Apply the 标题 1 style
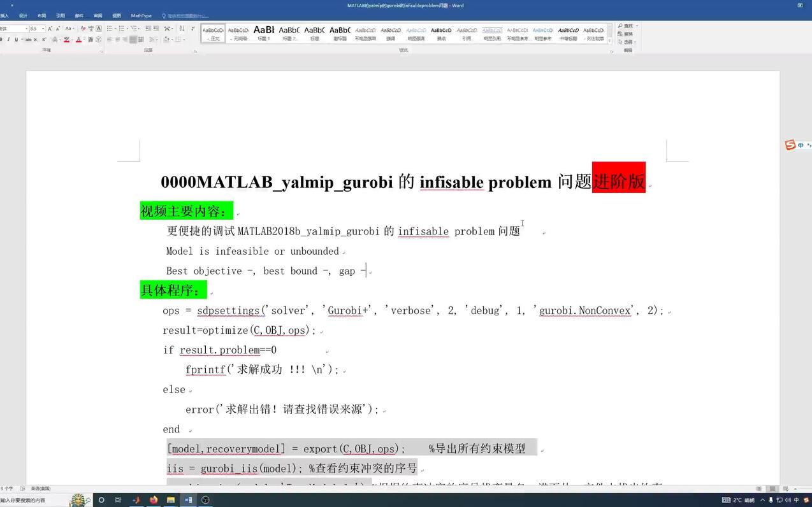This screenshot has height=507, width=812. coord(264,34)
